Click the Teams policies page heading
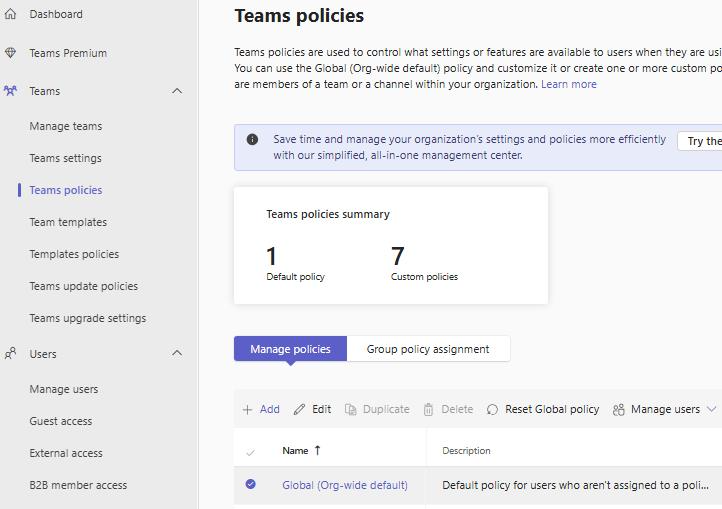 click(299, 16)
